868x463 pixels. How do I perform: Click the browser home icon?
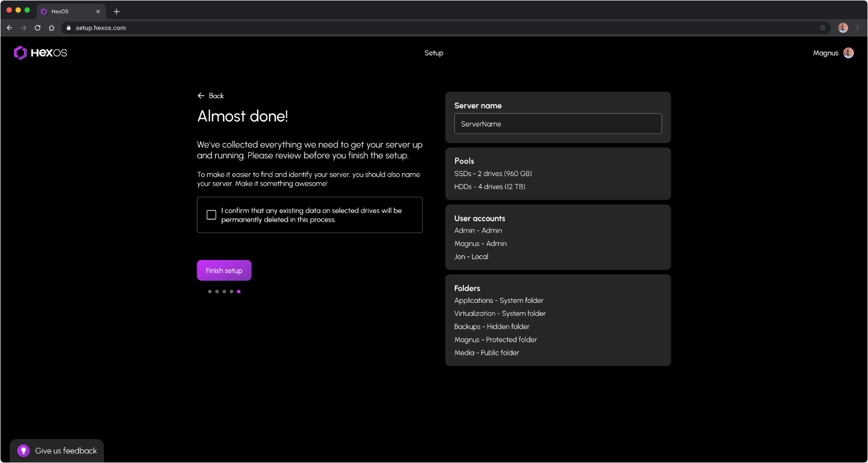(51, 28)
